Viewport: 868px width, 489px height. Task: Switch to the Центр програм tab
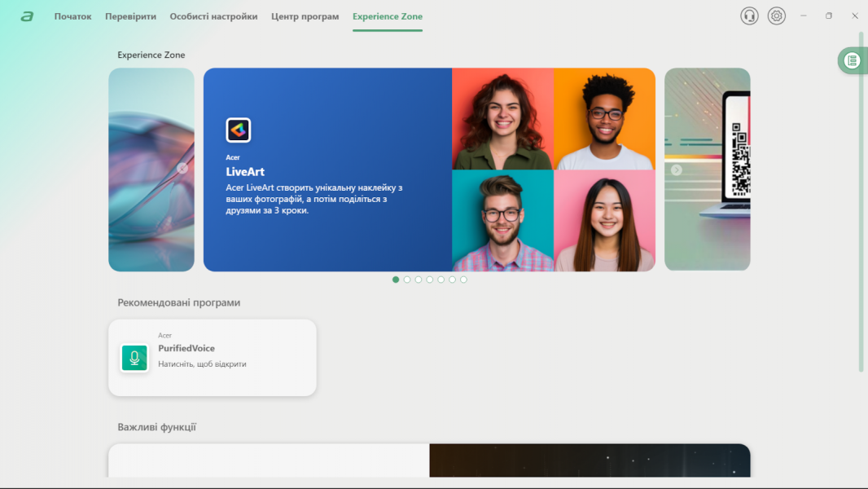coord(305,16)
